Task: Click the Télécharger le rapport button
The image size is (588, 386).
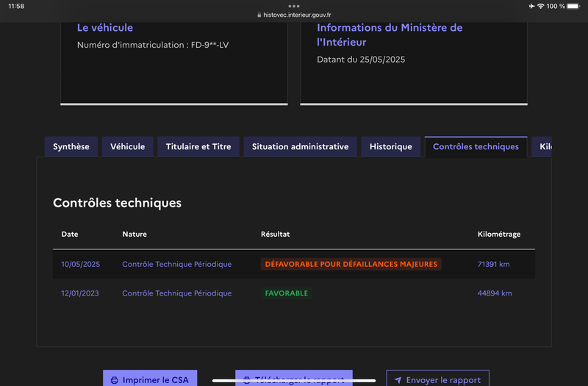Action: (293, 378)
